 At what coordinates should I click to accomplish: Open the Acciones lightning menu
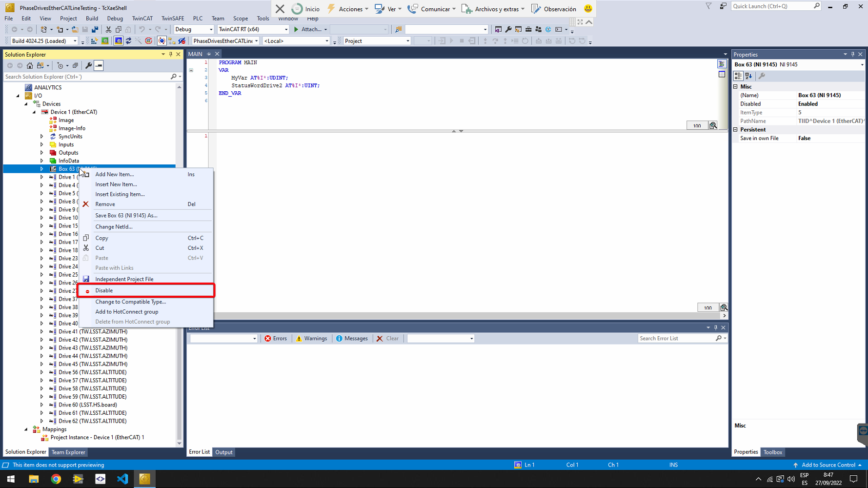pos(348,9)
